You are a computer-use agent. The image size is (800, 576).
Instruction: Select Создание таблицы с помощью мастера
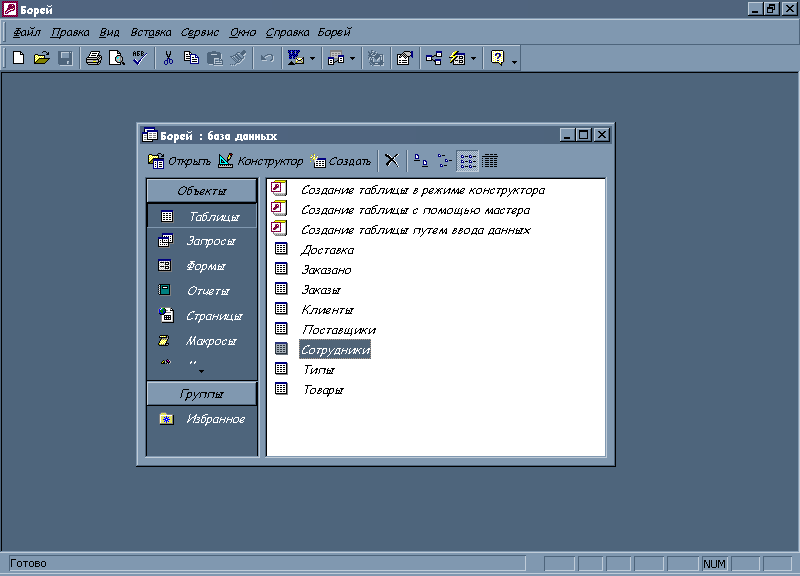[415, 210]
